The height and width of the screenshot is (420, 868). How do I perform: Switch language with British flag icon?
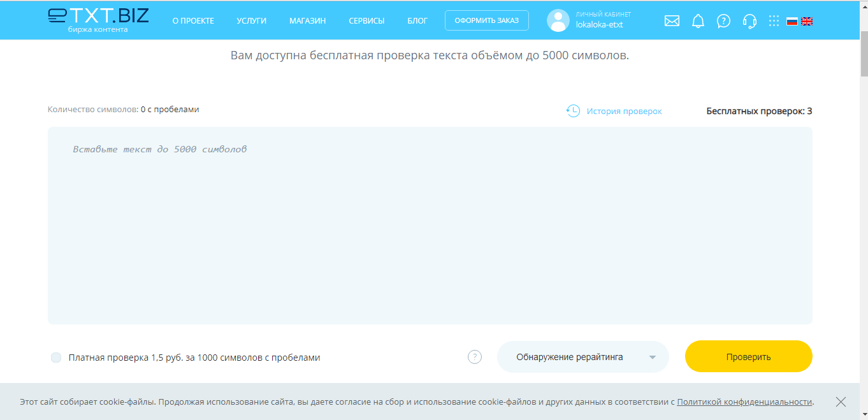(x=807, y=21)
